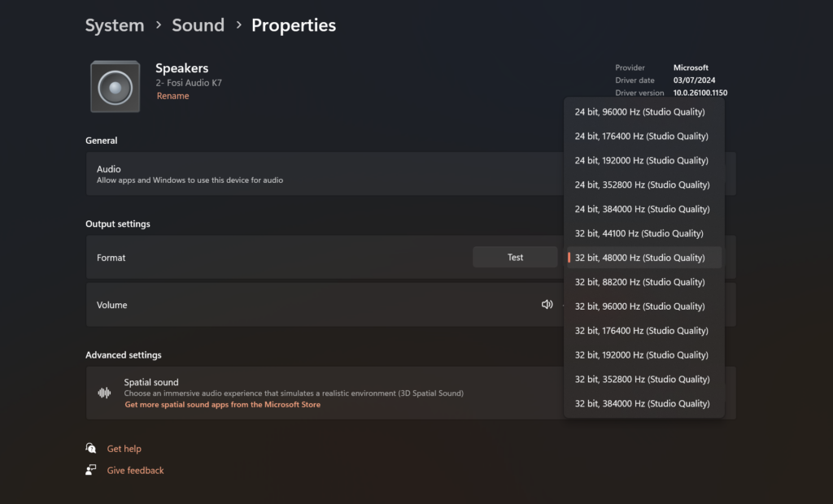The image size is (833, 504).
Task: Select 32 bit, 44100 Hz format
Action: coord(639,233)
